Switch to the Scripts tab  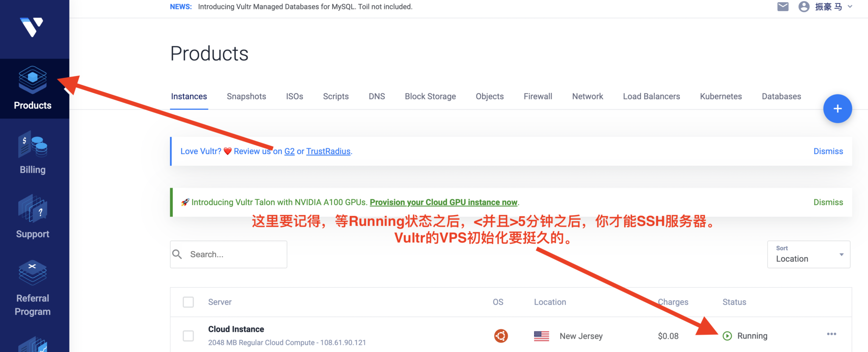pos(336,96)
